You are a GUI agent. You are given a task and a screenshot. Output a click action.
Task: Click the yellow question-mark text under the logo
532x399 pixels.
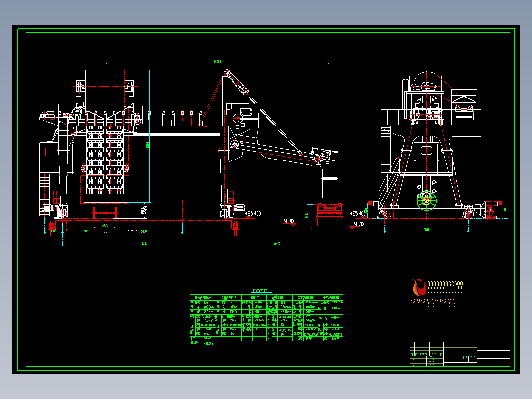pyautogui.click(x=434, y=302)
